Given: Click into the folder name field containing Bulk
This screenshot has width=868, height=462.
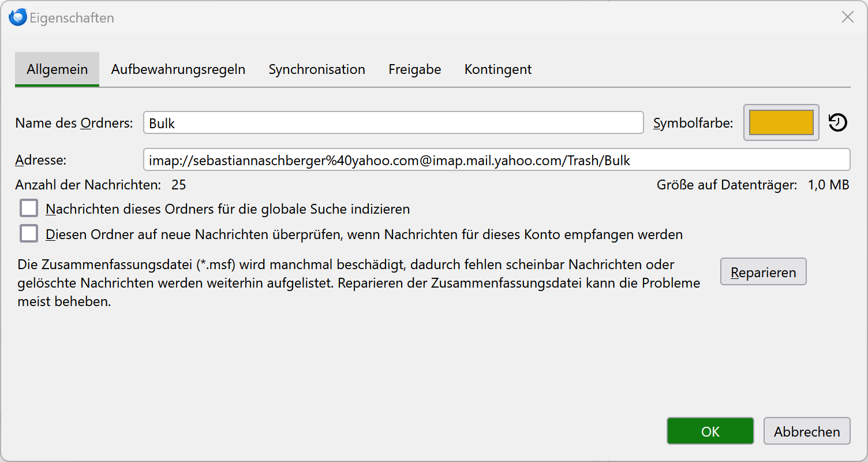Looking at the screenshot, I should [x=393, y=123].
